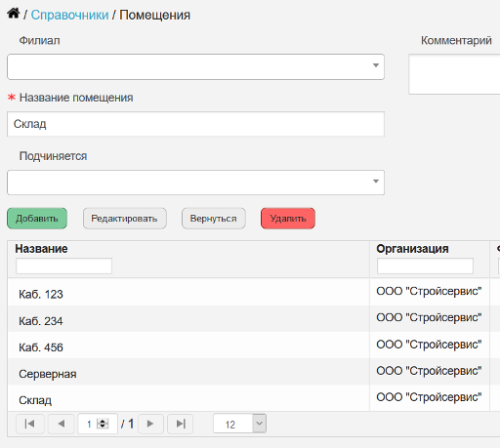Click the red Удалить button
Viewport: 500px width, 448px height.
[x=288, y=219]
